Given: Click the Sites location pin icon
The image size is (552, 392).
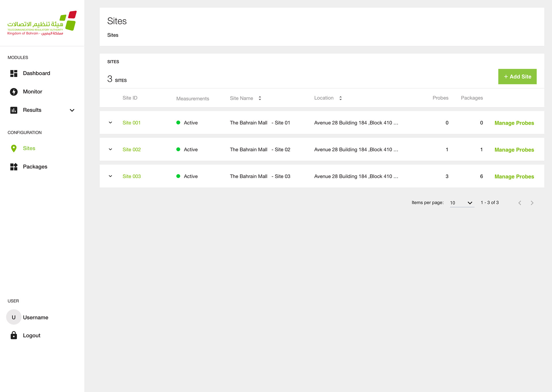Looking at the screenshot, I should coord(14,148).
